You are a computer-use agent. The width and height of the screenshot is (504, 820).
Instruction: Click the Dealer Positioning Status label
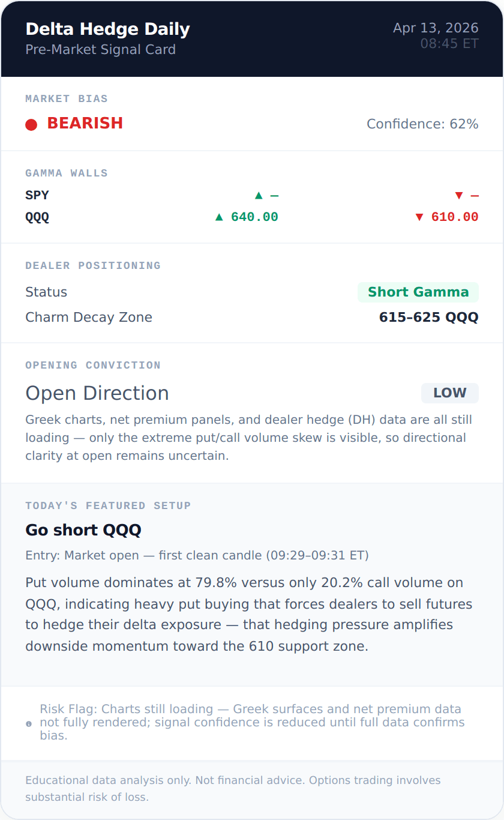pos(46,292)
